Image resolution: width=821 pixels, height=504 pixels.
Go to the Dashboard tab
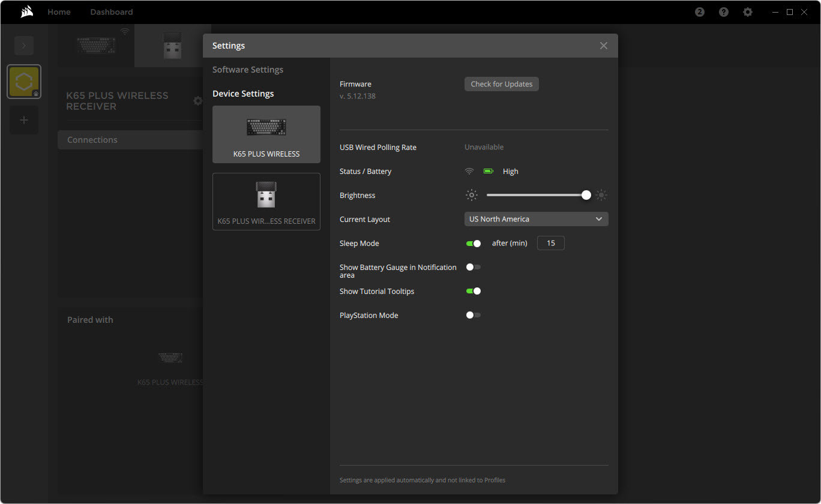click(x=112, y=12)
